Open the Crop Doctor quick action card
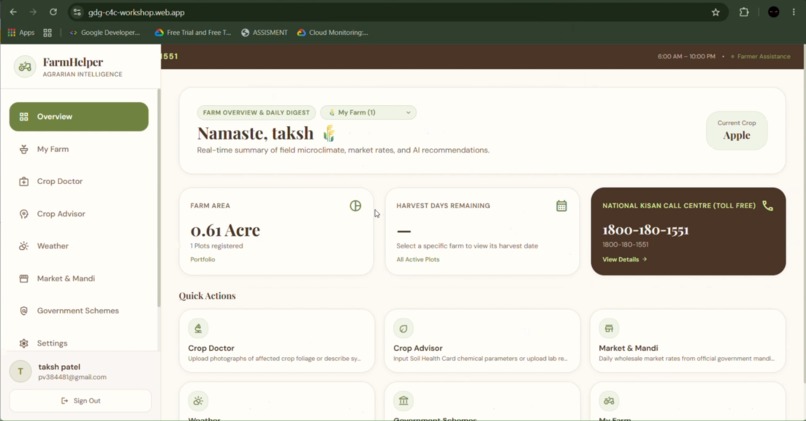 tap(277, 340)
